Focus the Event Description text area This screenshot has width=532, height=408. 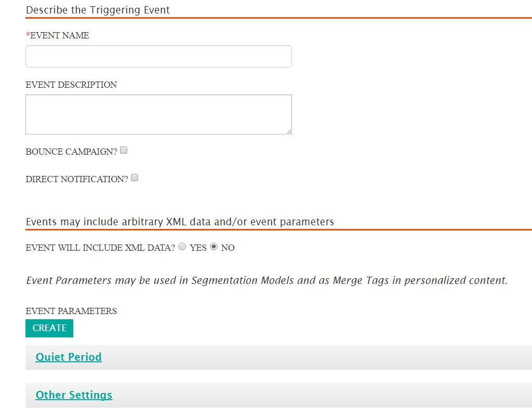pos(158,115)
